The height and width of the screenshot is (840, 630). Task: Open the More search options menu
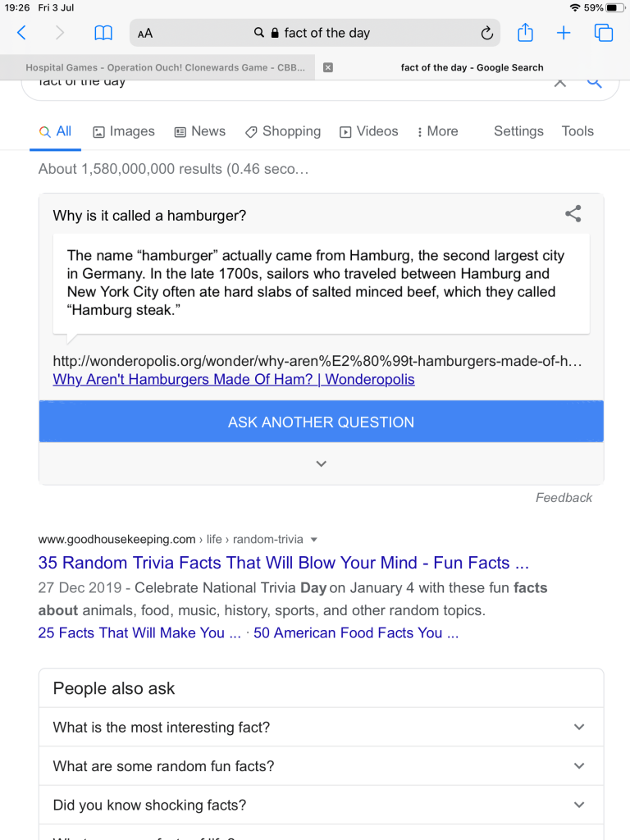point(437,131)
